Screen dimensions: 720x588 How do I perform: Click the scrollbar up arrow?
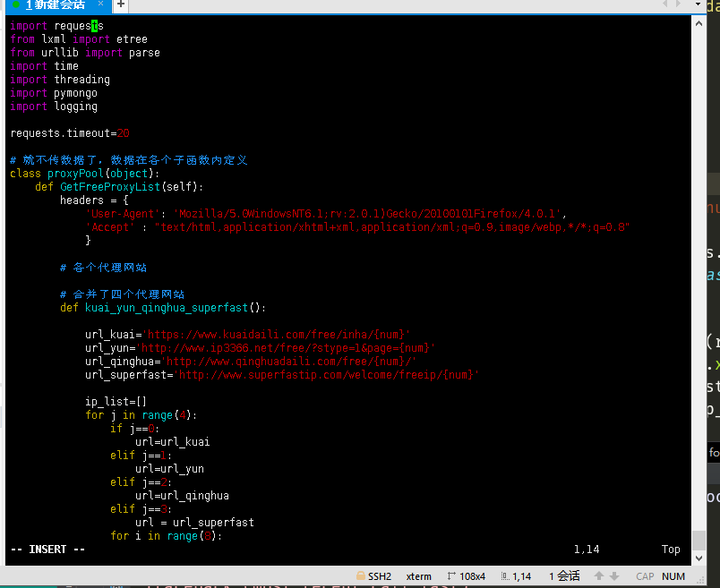699,23
